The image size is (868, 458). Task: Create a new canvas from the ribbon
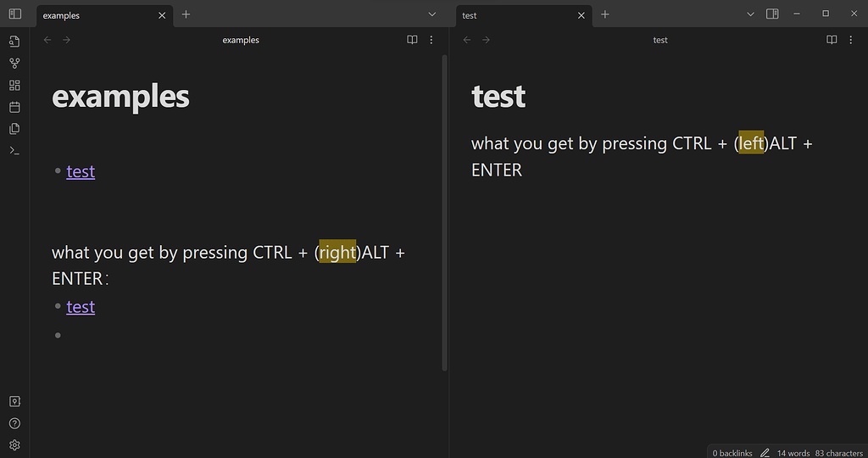pos(14,85)
